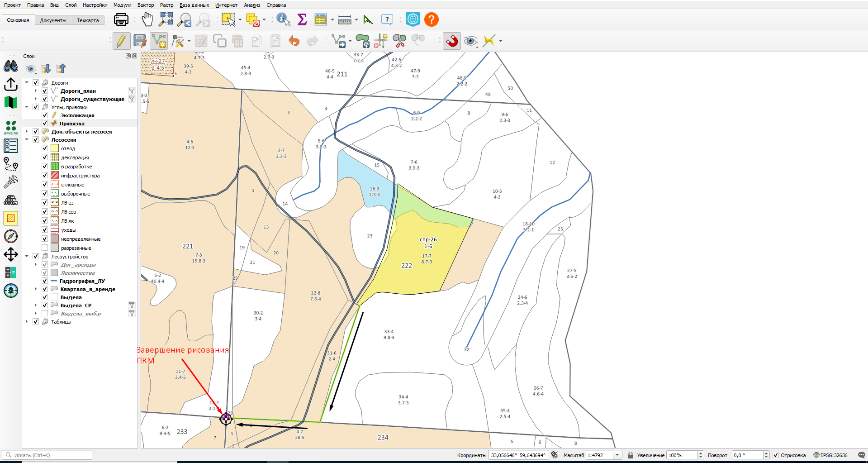Collapse the Лесосеки group
The height and width of the screenshot is (463, 868).
click(27, 139)
